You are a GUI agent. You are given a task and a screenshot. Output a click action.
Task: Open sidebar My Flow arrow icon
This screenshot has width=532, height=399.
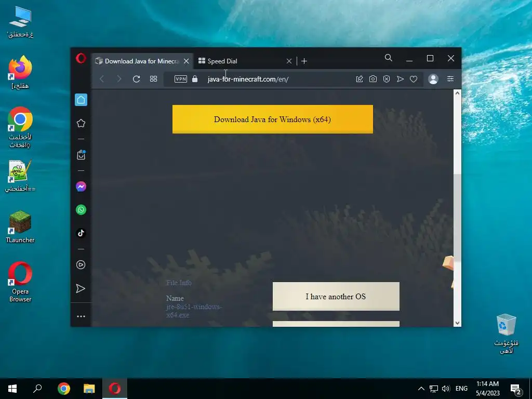tap(81, 288)
